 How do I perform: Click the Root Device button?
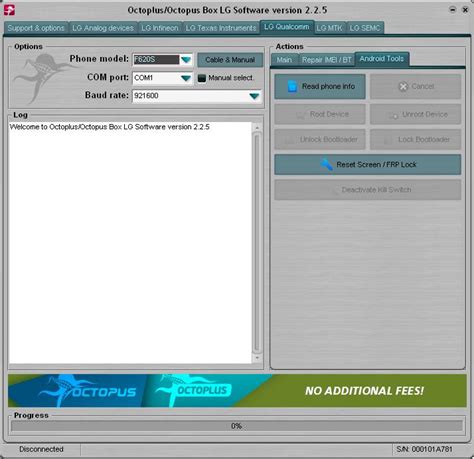point(320,114)
